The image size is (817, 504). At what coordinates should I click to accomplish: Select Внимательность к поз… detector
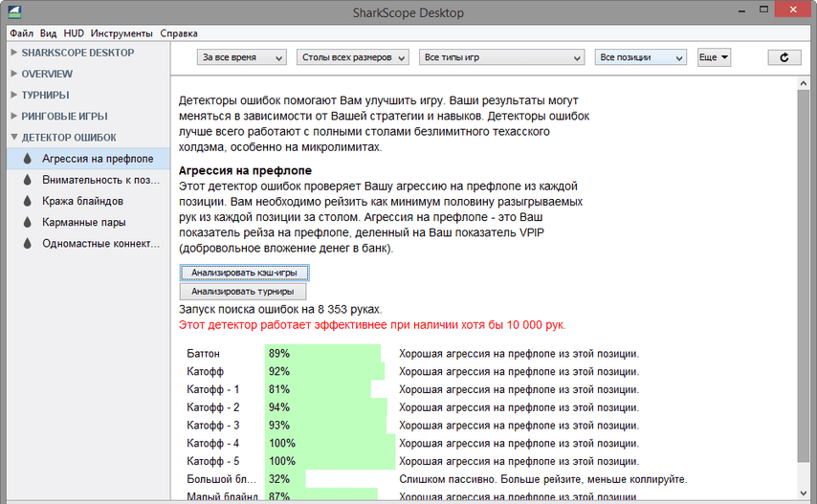point(88,180)
